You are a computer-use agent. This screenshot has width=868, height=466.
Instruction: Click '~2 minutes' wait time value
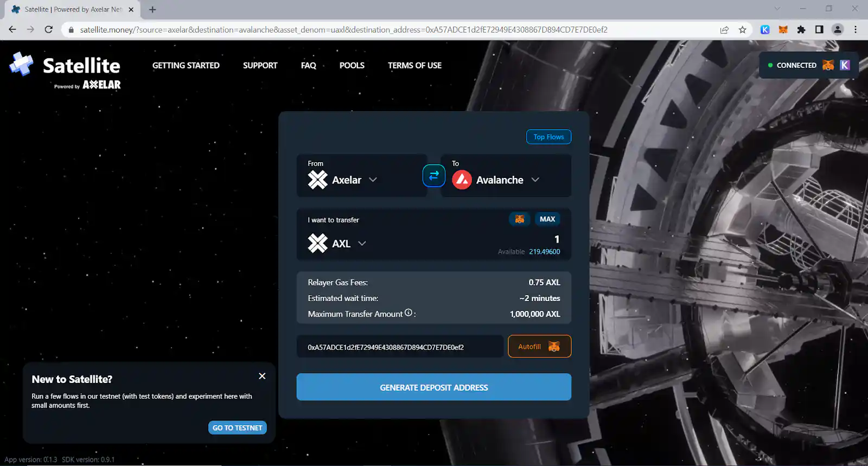pyautogui.click(x=540, y=298)
